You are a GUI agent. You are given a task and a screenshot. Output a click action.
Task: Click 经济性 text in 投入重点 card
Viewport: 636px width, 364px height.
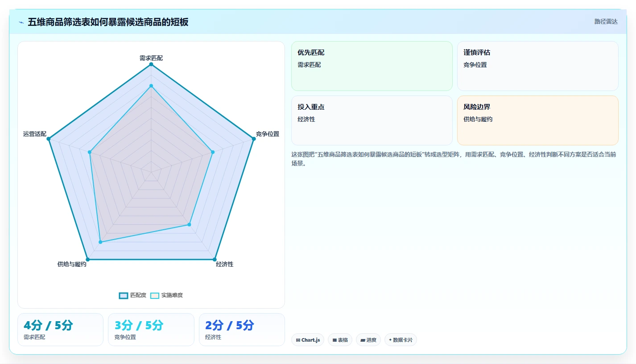(x=306, y=119)
